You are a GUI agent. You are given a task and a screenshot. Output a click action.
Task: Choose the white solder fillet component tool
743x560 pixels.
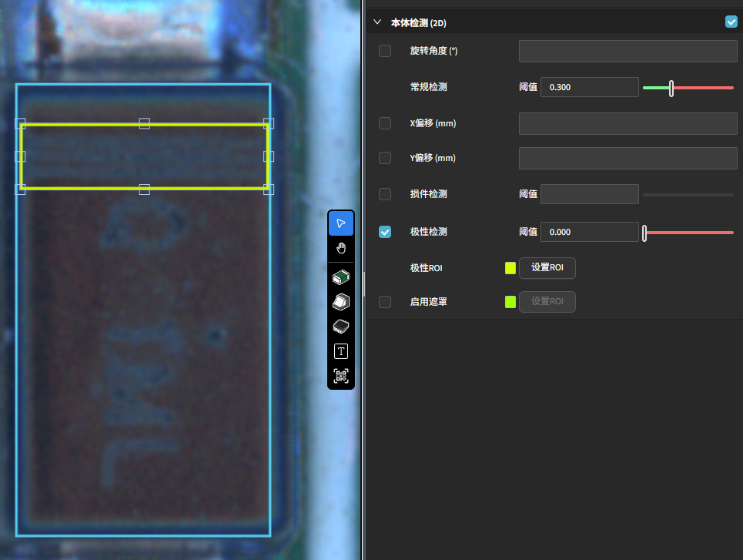341,302
